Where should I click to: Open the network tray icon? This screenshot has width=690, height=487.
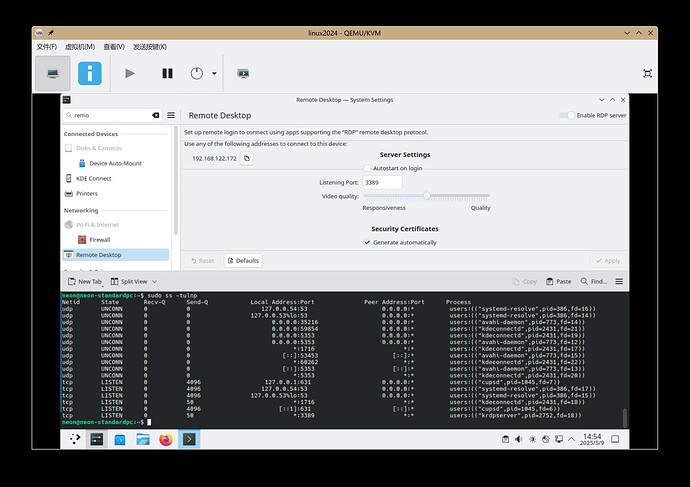pos(546,439)
